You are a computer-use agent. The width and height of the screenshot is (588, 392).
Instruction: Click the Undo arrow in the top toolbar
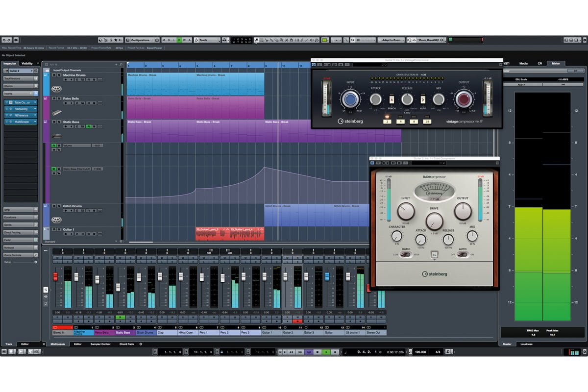pos(4,40)
